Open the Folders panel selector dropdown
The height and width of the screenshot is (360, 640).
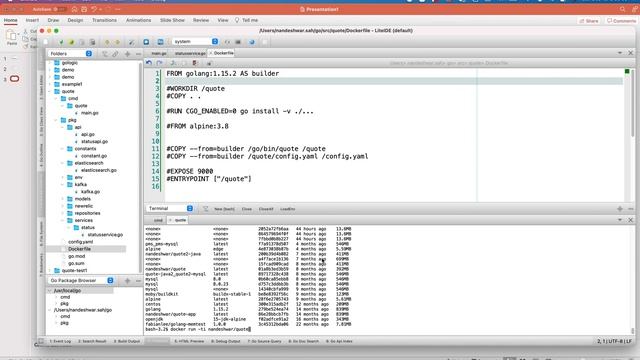[70, 53]
